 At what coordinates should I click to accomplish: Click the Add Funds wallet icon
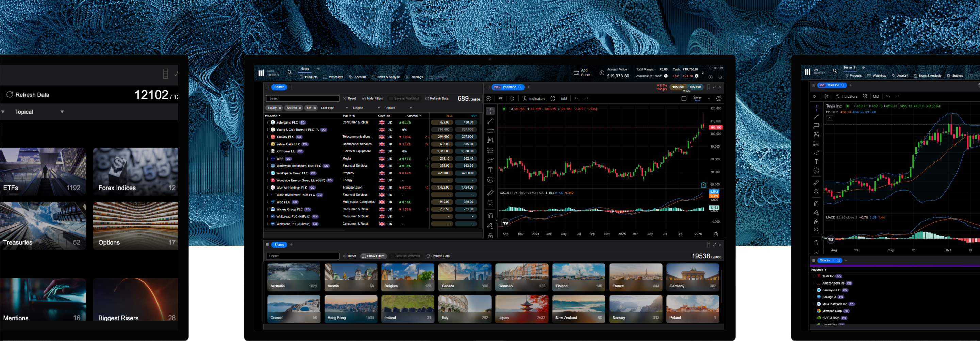point(576,73)
